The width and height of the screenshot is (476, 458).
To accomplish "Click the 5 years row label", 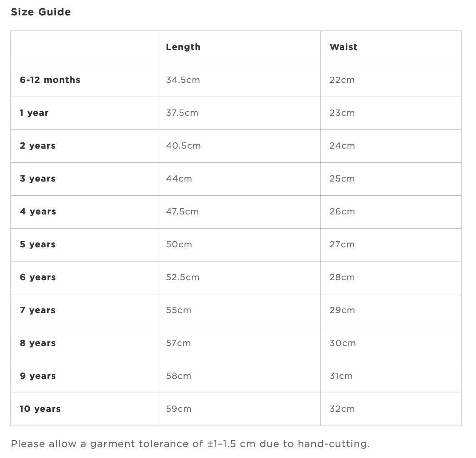I will (38, 244).
